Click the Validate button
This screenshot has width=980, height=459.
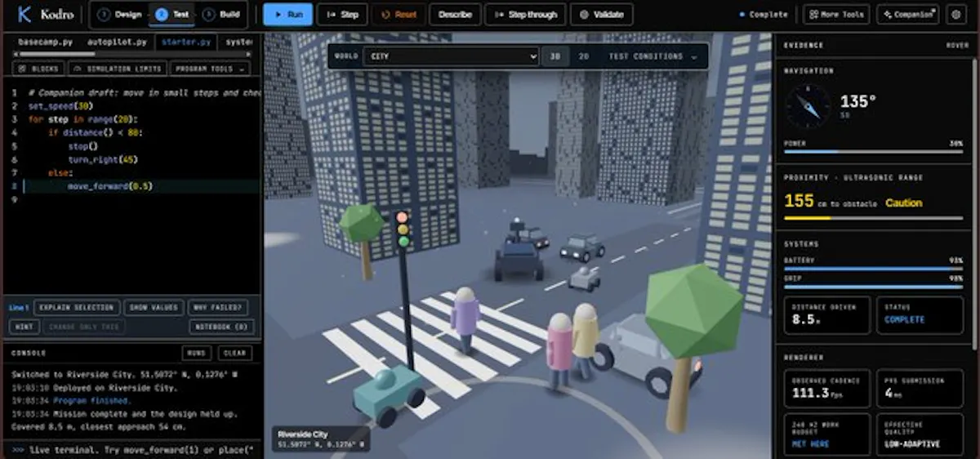[x=601, y=14]
